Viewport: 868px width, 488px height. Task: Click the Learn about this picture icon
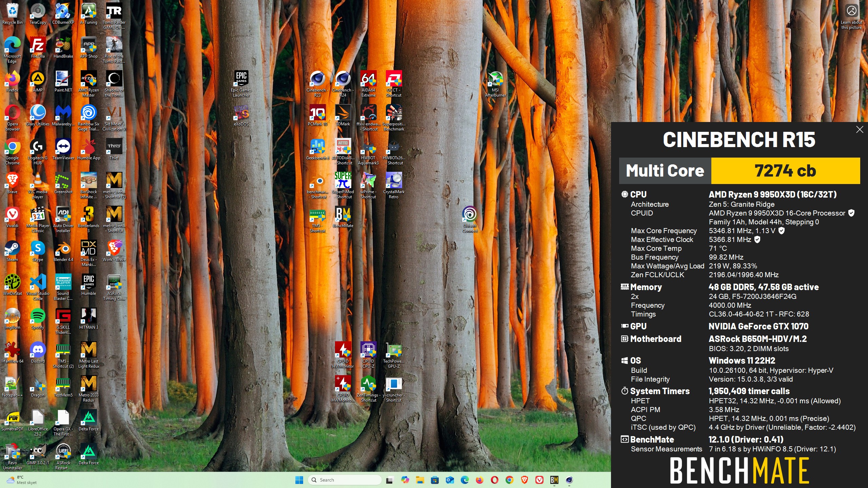pos(851,16)
